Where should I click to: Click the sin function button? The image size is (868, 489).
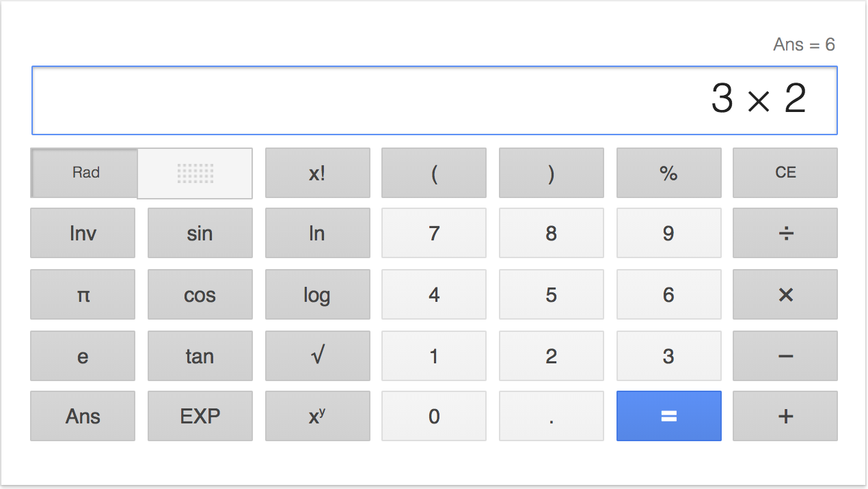(200, 234)
